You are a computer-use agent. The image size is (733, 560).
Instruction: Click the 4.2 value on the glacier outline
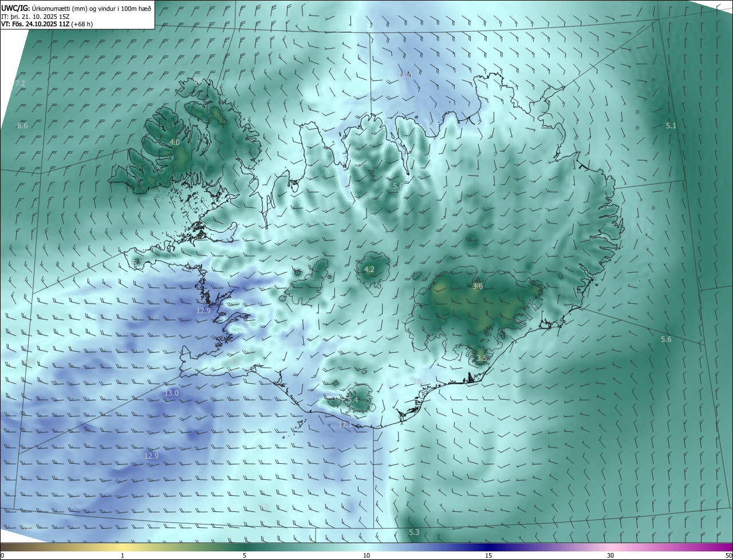[x=369, y=269]
